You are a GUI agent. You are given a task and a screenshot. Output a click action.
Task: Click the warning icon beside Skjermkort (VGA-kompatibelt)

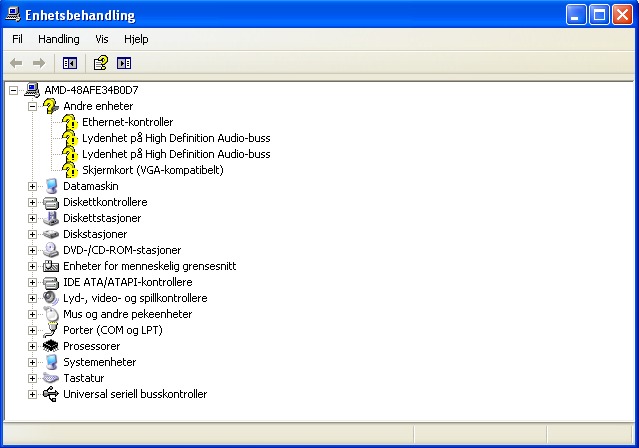(x=70, y=170)
